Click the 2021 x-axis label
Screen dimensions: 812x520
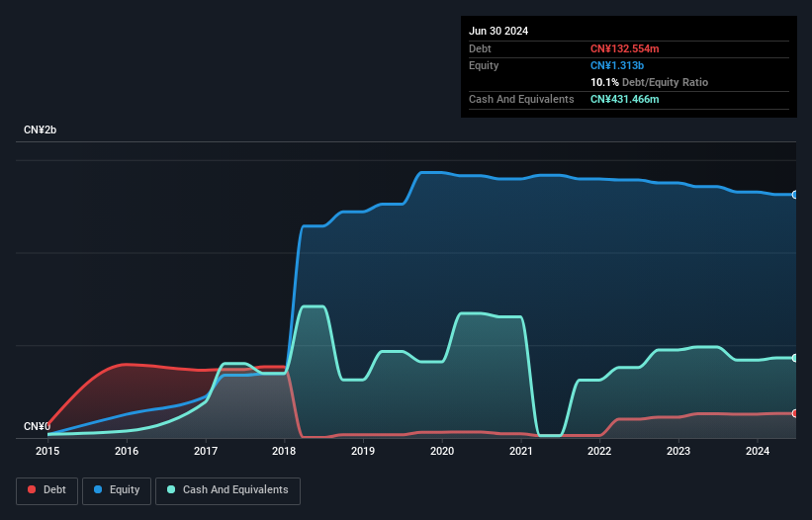[x=521, y=451]
